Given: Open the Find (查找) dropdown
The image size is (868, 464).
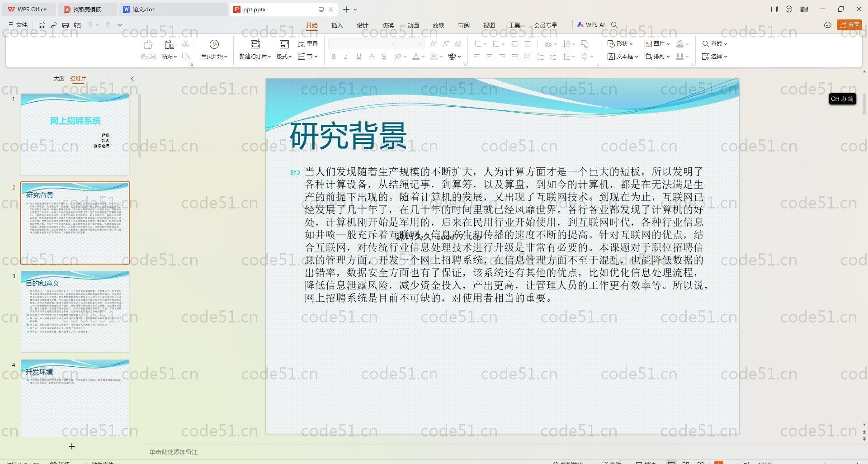Looking at the screenshot, I should (714, 44).
